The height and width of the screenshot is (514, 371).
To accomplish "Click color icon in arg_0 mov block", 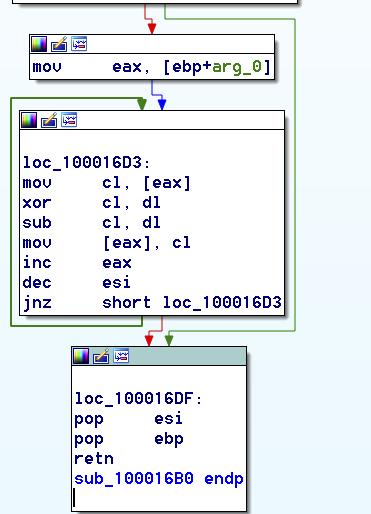I will [39, 44].
